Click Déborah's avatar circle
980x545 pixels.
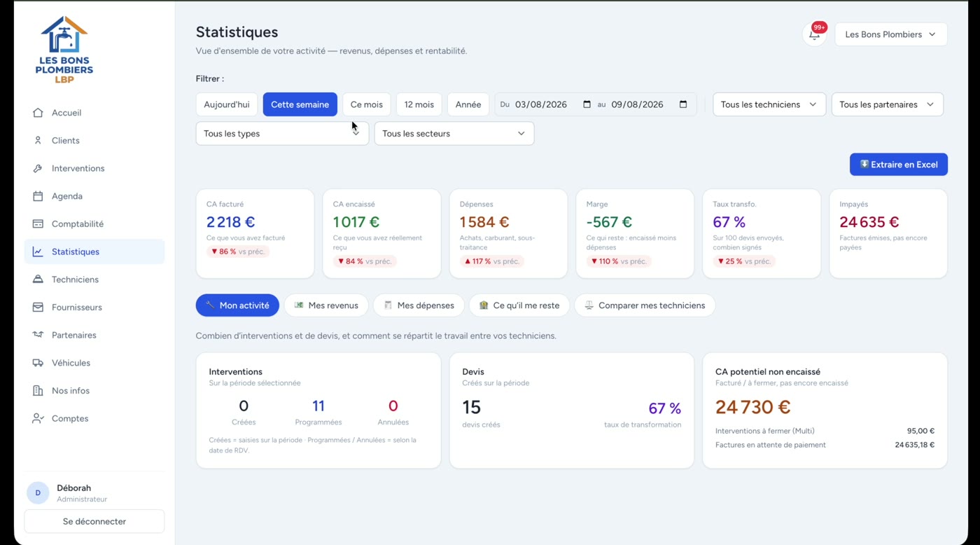(38, 492)
